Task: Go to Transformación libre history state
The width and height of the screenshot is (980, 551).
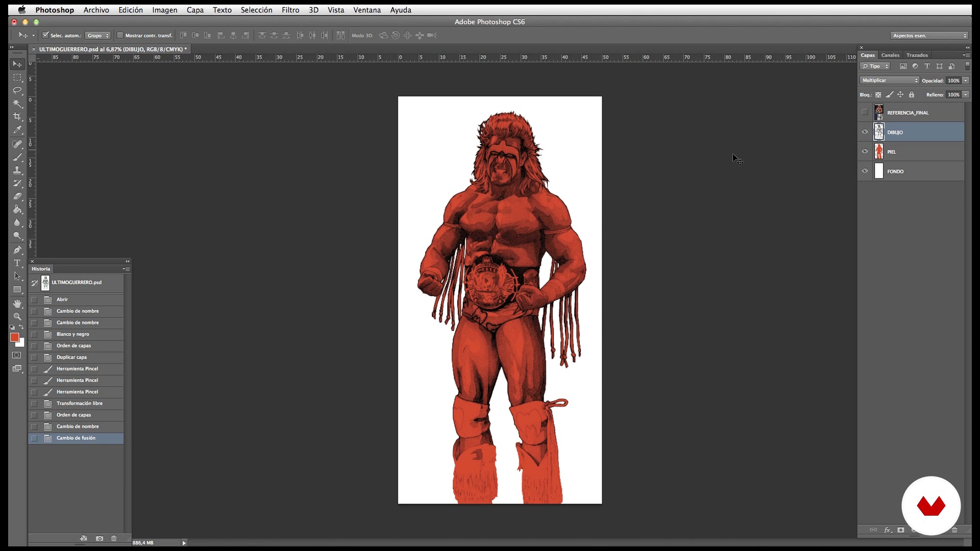Action: pos(76,404)
